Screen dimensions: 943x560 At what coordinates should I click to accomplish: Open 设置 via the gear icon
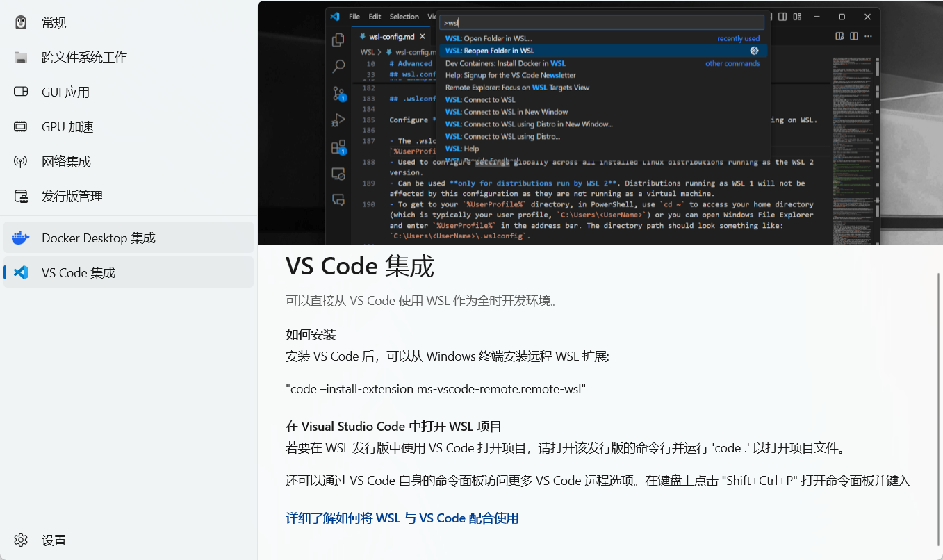click(21, 540)
